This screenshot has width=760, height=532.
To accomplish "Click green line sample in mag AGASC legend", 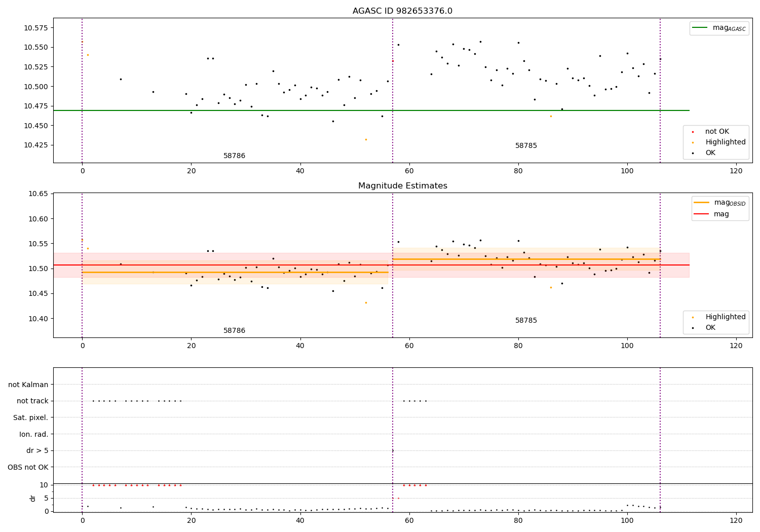I will click(700, 28).
